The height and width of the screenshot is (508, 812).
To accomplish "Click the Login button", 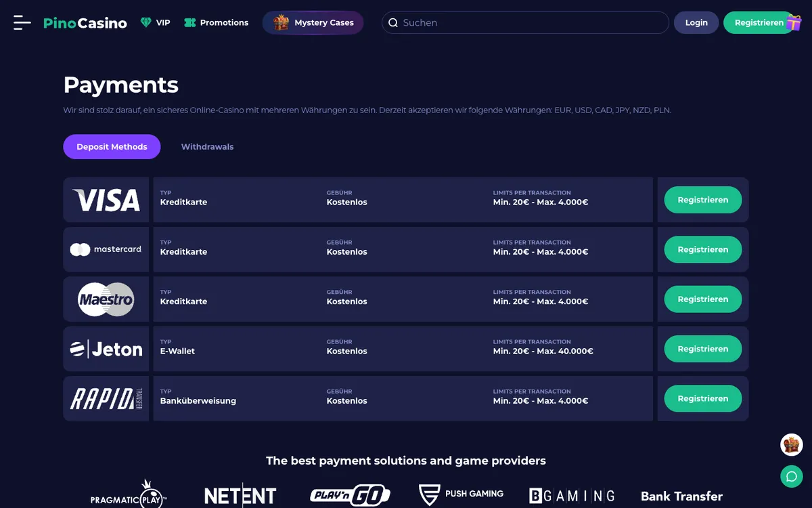I will 696,22.
